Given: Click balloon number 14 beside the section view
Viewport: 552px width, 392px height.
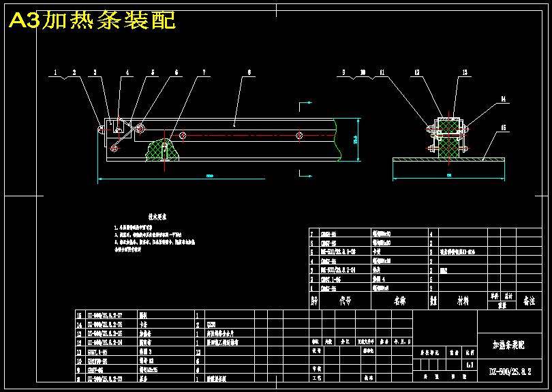Looking at the screenshot, I should (x=504, y=100).
